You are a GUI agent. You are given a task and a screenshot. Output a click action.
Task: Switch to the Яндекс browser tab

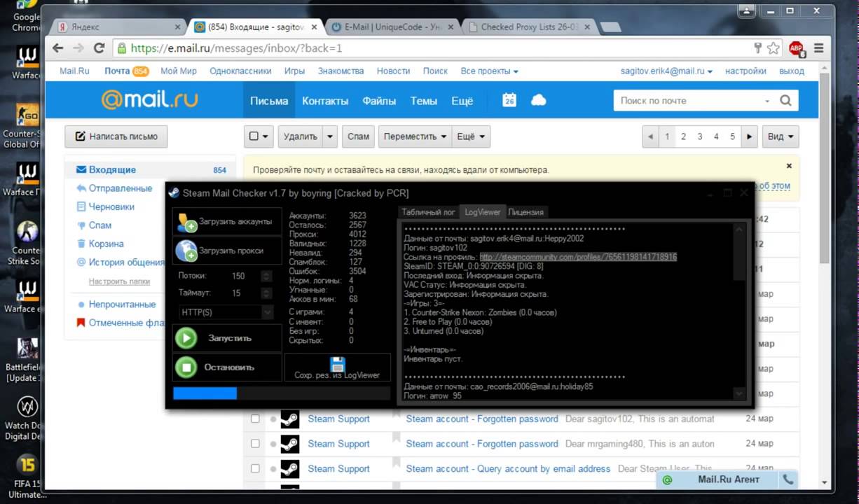(x=117, y=27)
